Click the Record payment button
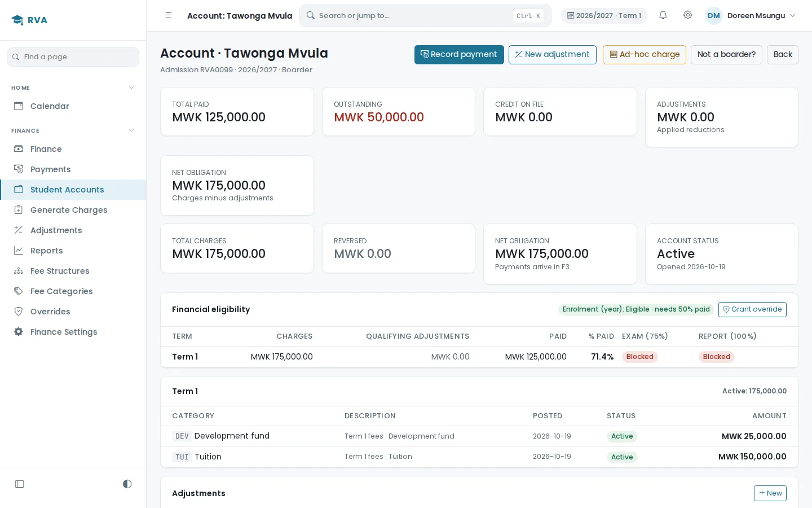This screenshot has height=508, width=812. [459, 55]
